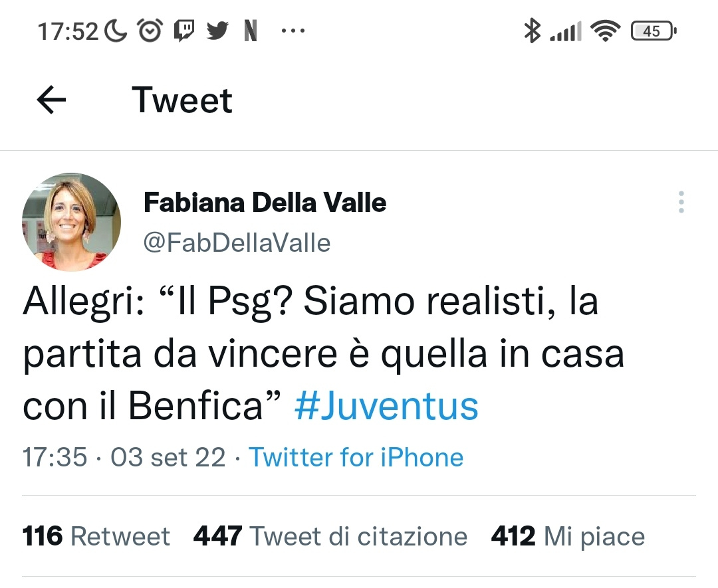This screenshot has width=718, height=588.
Task: Click the Fabiana Della Valle display name
Action: 265,203
